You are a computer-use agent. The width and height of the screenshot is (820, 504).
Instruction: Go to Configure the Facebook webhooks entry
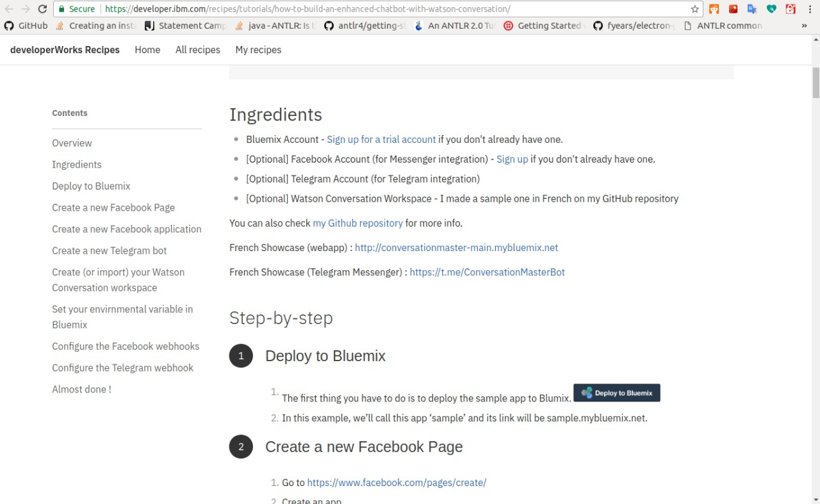pos(126,346)
